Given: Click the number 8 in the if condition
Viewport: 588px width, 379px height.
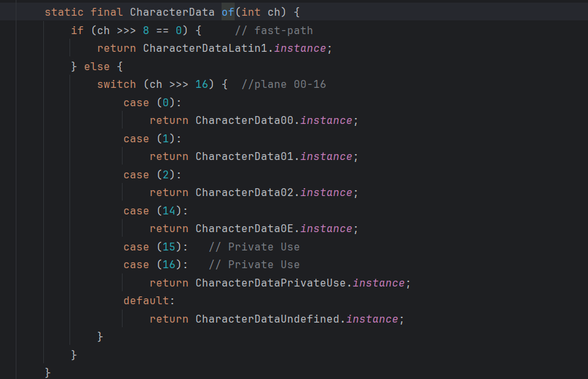Looking at the screenshot, I should click(x=146, y=30).
